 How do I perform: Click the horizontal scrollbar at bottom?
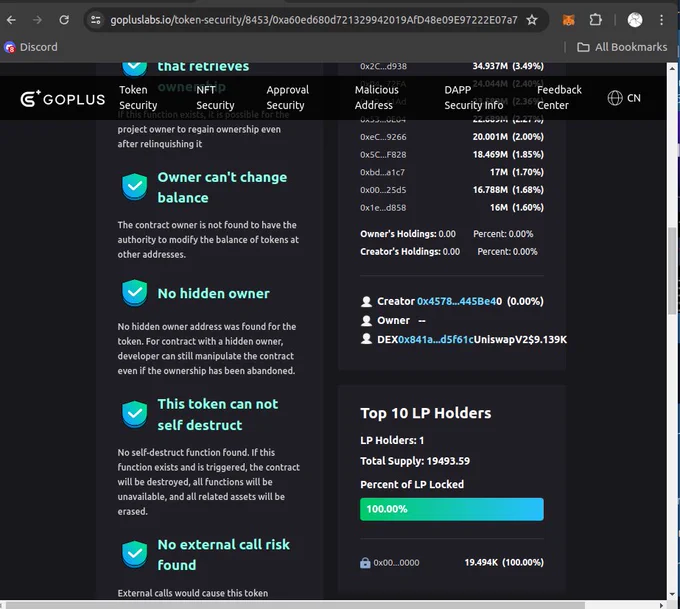(x=295, y=605)
